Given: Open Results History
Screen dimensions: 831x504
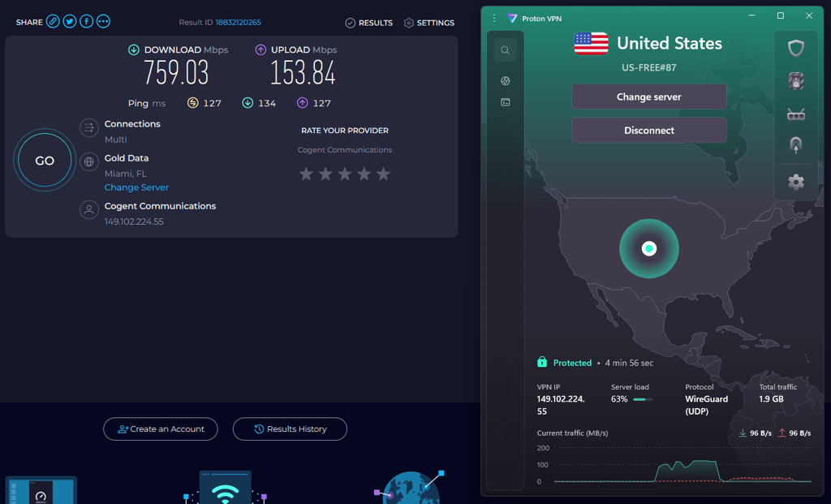Looking at the screenshot, I should tap(290, 429).
